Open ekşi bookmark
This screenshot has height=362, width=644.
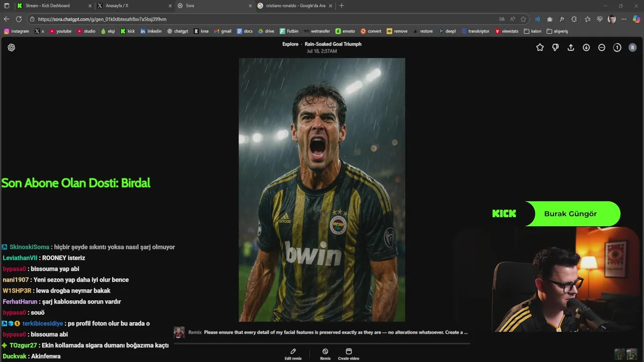[x=108, y=31]
